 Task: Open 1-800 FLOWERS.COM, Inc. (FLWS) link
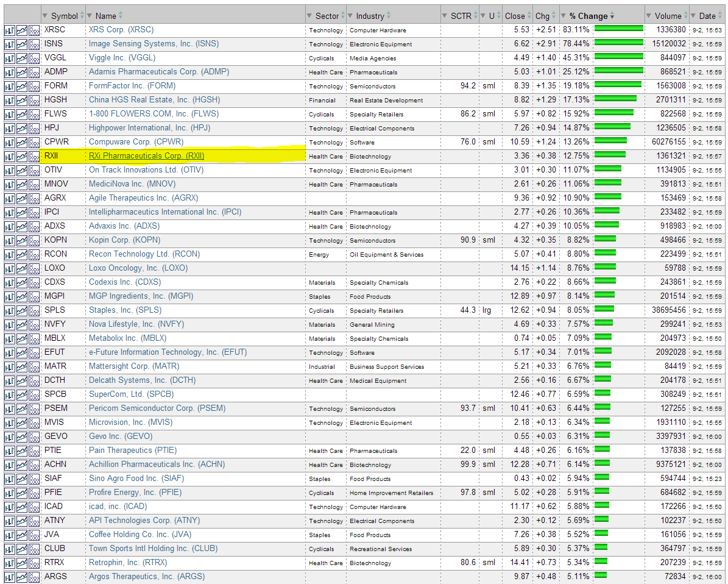click(x=154, y=114)
